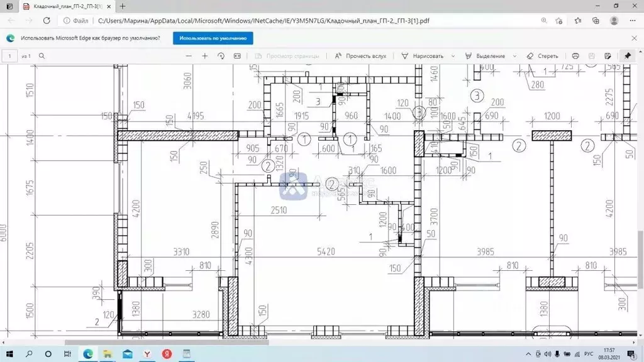This screenshot has width=644, height=362.
Task: Open Edge settings and more menu
Action: click(x=633, y=21)
